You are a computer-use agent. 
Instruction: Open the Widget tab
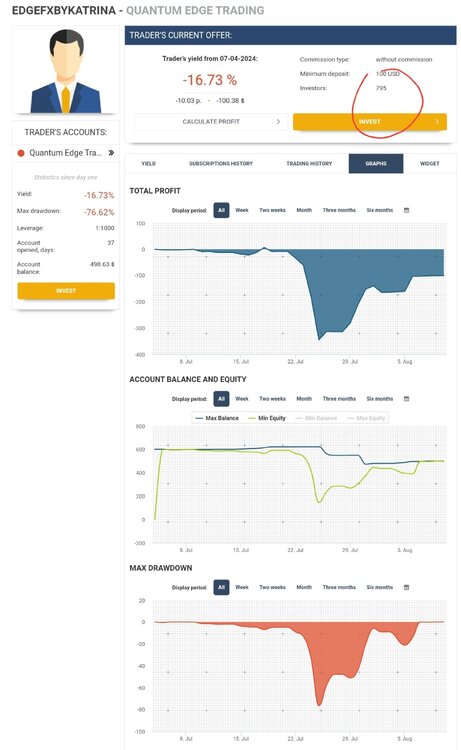429,164
